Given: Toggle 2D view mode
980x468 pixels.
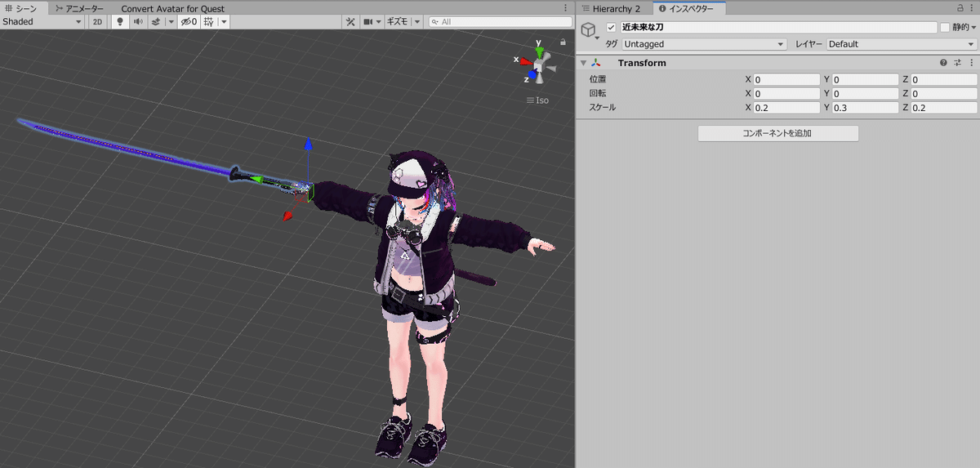Looking at the screenshot, I should coord(97,22).
